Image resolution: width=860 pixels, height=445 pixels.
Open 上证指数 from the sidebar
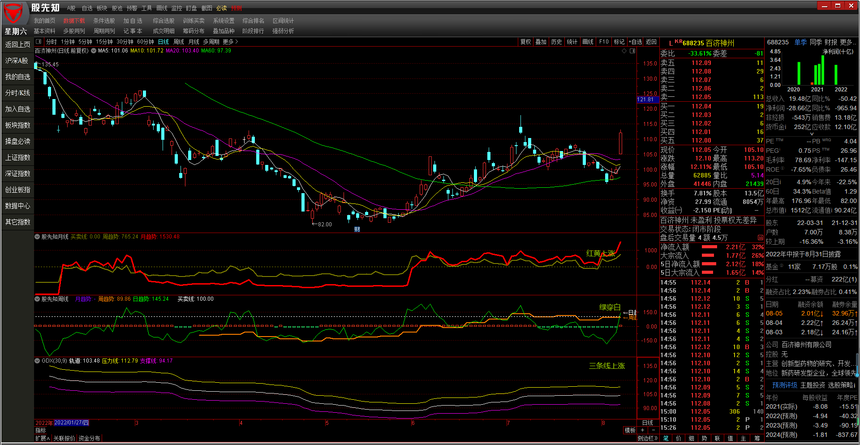18,157
